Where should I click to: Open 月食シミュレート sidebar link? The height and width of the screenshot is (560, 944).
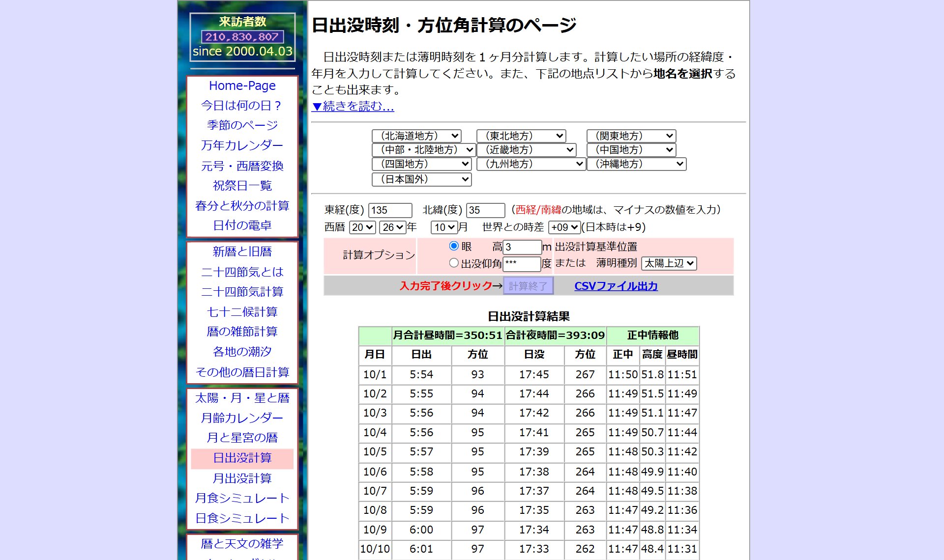coord(242,498)
